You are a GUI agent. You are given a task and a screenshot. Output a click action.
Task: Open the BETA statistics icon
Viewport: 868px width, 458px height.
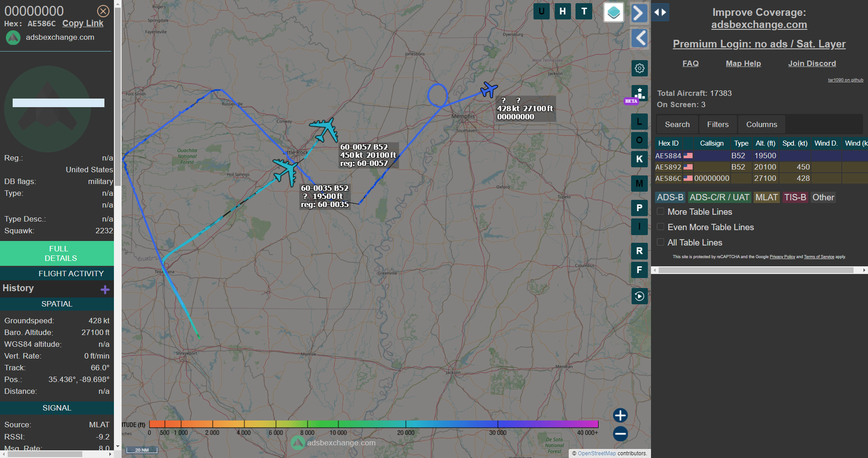coord(639,94)
